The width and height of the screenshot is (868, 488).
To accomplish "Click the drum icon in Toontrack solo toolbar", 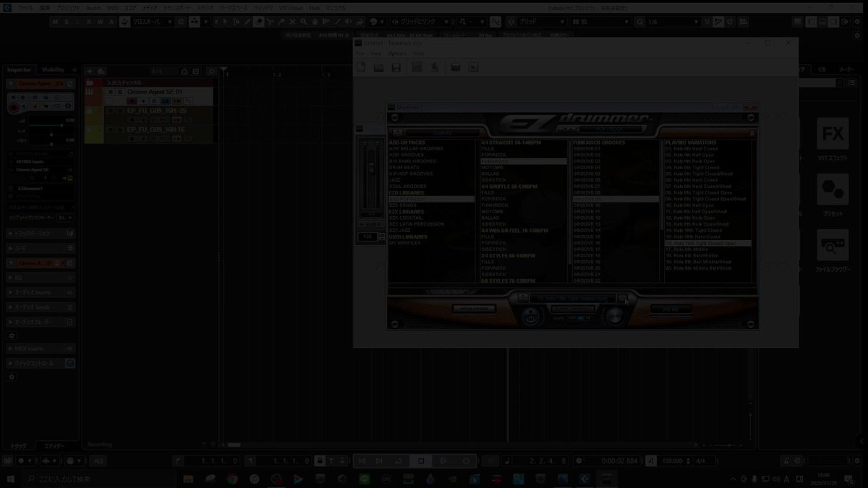I will click(456, 67).
